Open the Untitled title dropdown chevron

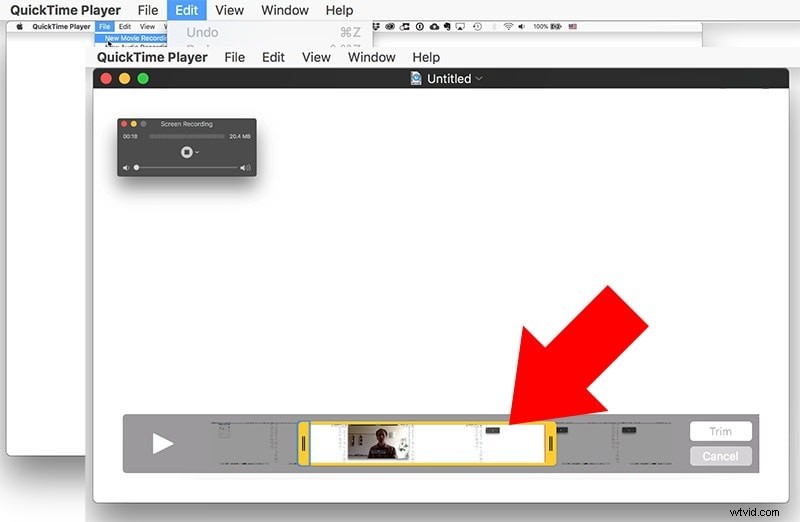(479, 79)
